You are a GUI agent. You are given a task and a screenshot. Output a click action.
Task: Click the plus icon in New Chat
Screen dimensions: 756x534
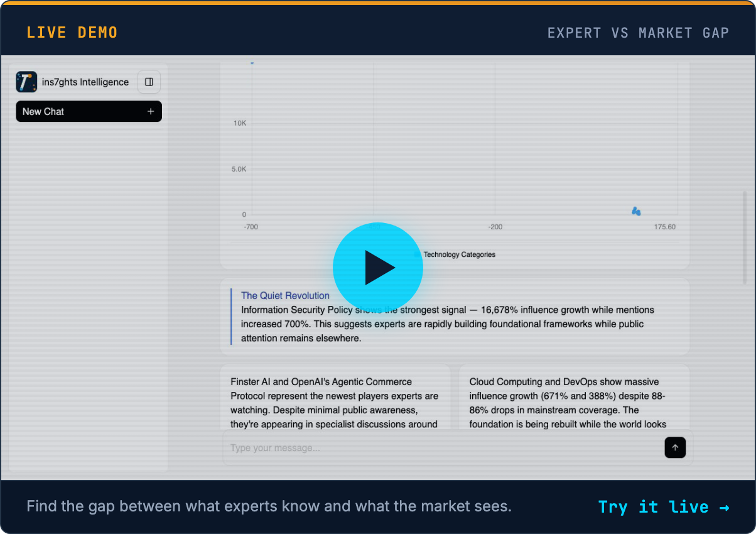click(151, 111)
